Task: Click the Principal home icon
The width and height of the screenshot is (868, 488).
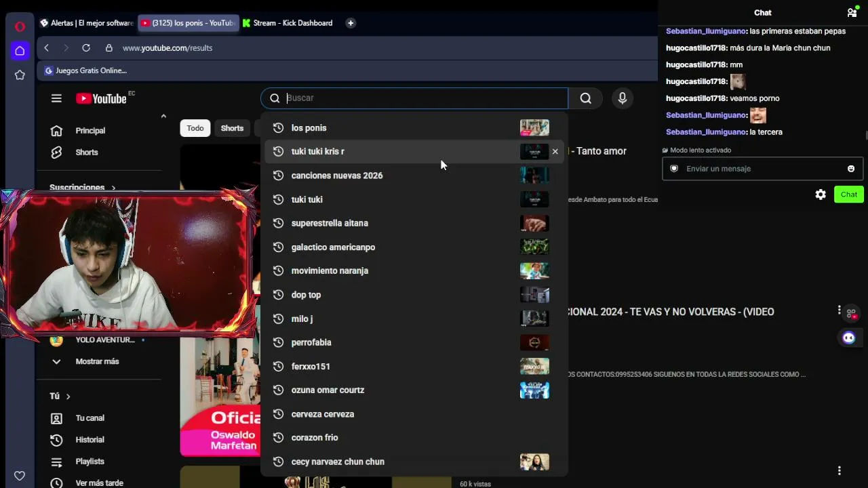Action: pyautogui.click(x=56, y=131)
